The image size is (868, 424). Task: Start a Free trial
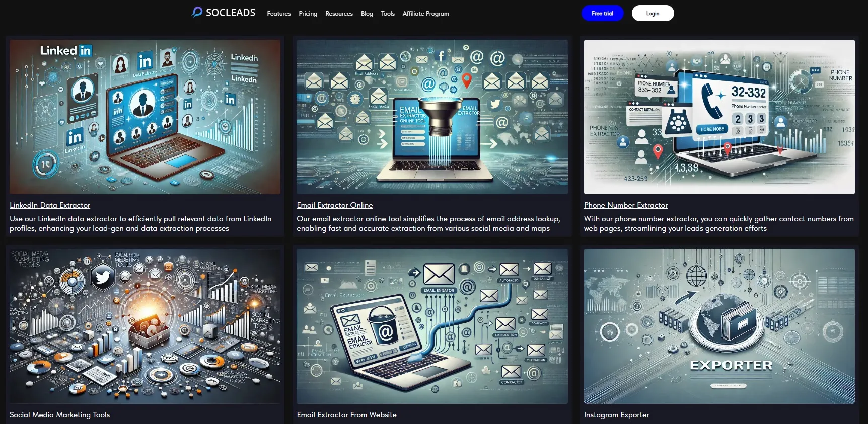point(602,13)
